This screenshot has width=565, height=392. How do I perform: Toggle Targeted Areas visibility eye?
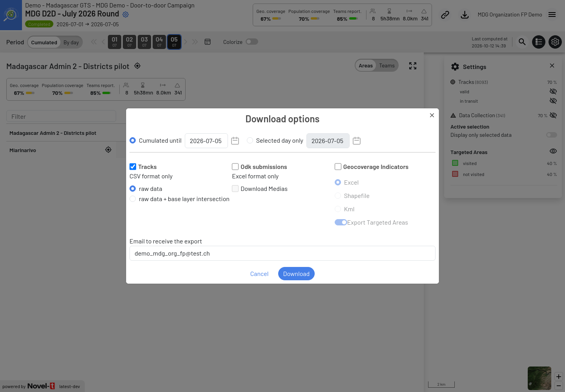pos(553,151)
